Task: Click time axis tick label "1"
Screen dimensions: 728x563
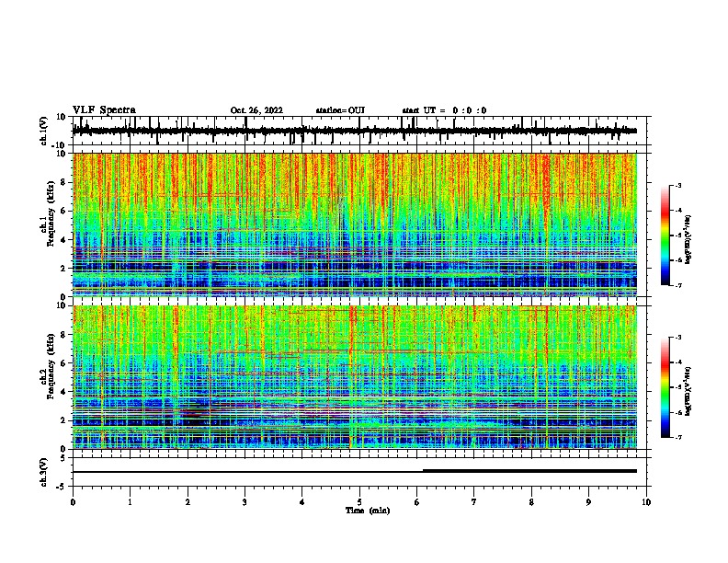Action: click(x=130, y=502)
